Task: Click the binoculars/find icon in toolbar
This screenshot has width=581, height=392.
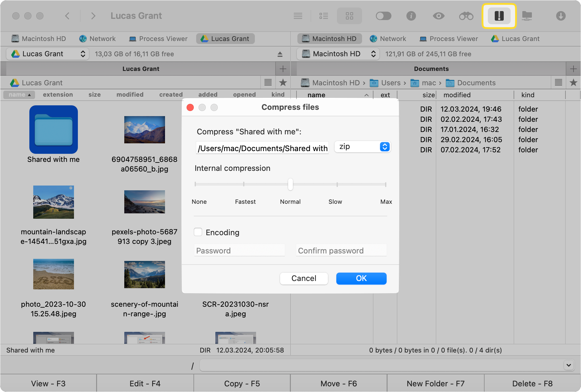Action: pos(465,16)
